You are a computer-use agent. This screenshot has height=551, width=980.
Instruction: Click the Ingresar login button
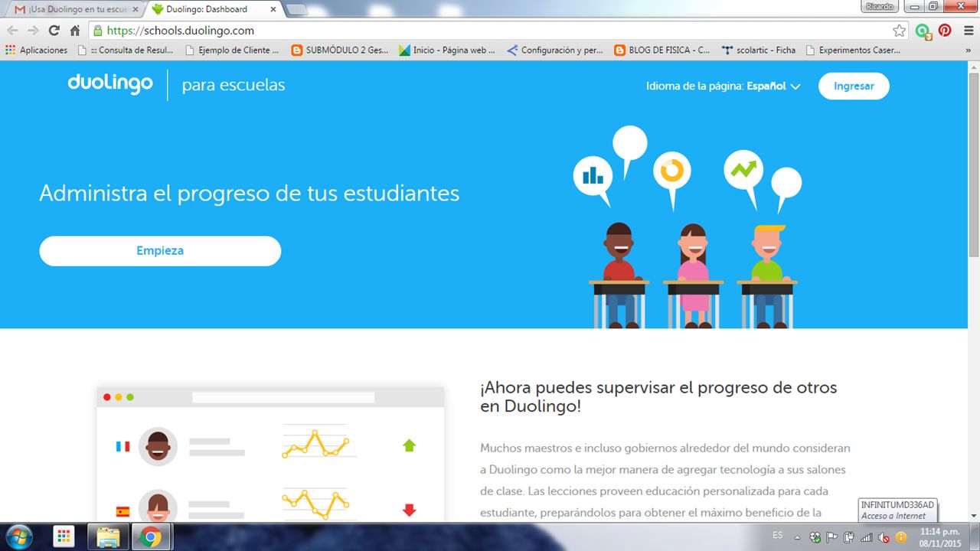(854, 86)
